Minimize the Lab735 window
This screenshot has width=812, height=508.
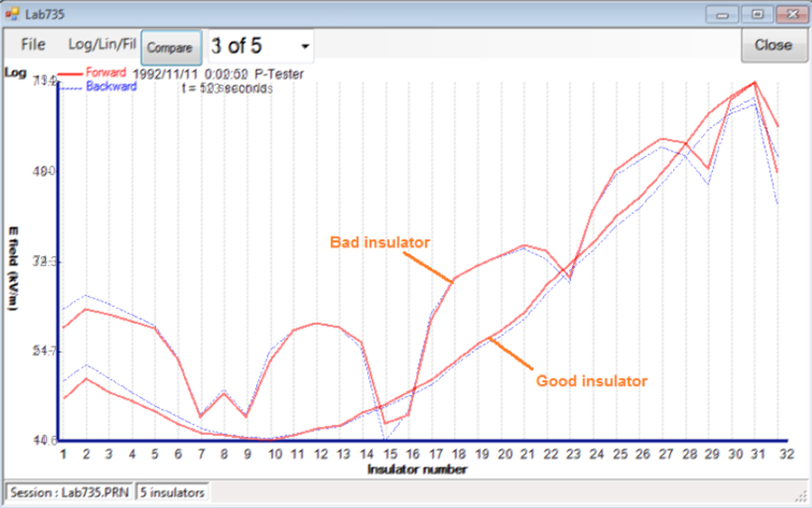pyautogui.click(x=721, y=14)
